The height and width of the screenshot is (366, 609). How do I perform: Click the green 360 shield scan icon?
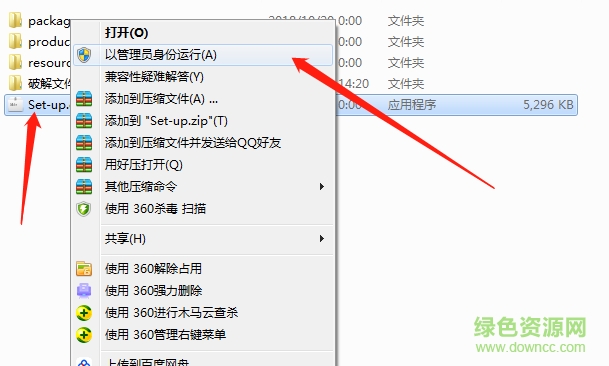84,209
